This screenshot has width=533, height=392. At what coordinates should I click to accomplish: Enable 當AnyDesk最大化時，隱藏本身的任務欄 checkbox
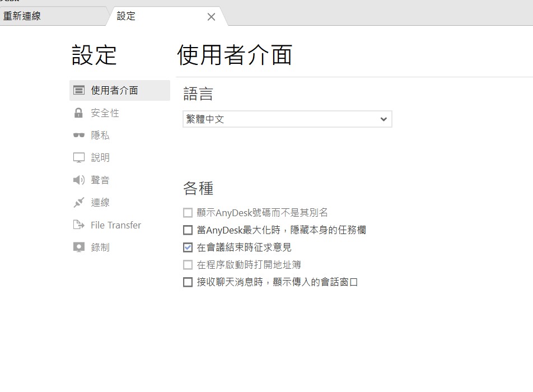click(x=188, y=230)
